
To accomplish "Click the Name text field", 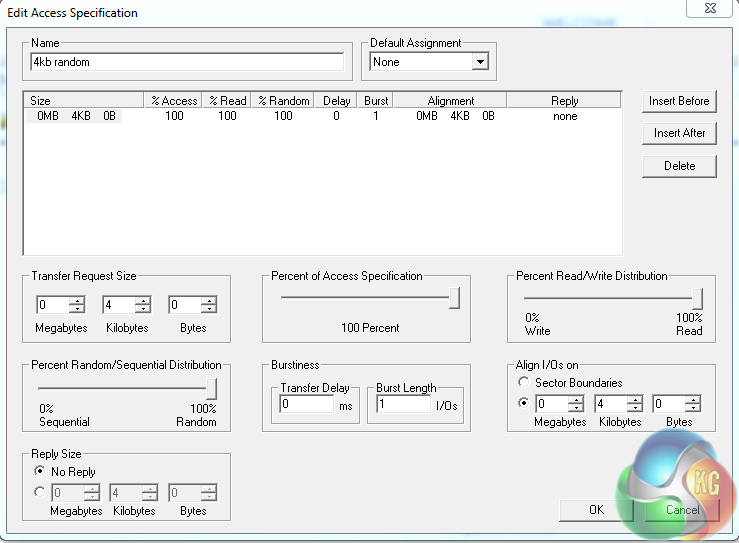I will [x=187, y=62].
